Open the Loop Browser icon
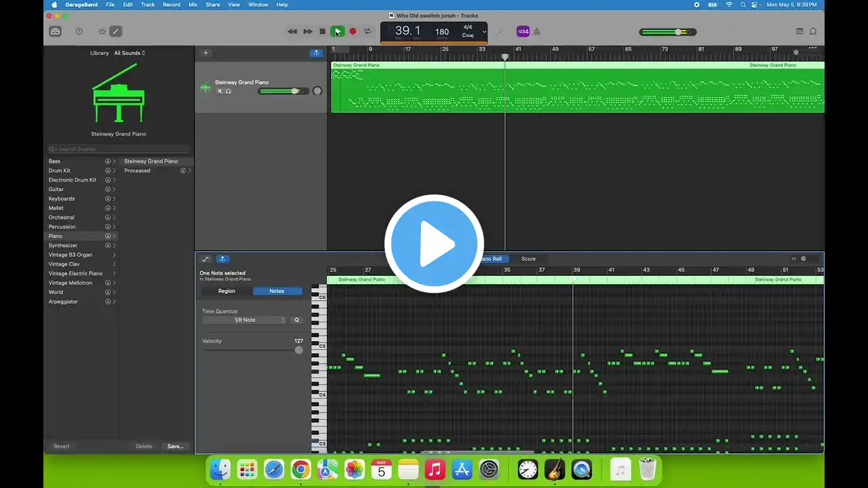868x488 pixels. click(x=813, y=31)
